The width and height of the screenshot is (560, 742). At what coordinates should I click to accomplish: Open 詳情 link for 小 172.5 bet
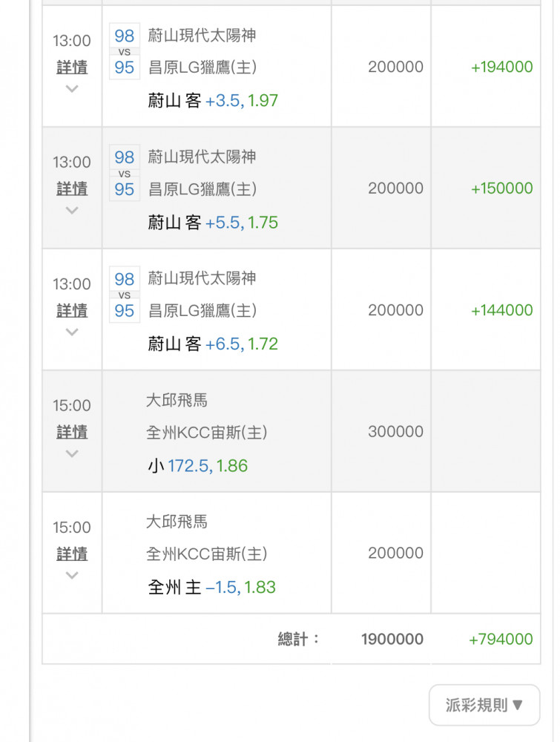click(x=72, y=433)
